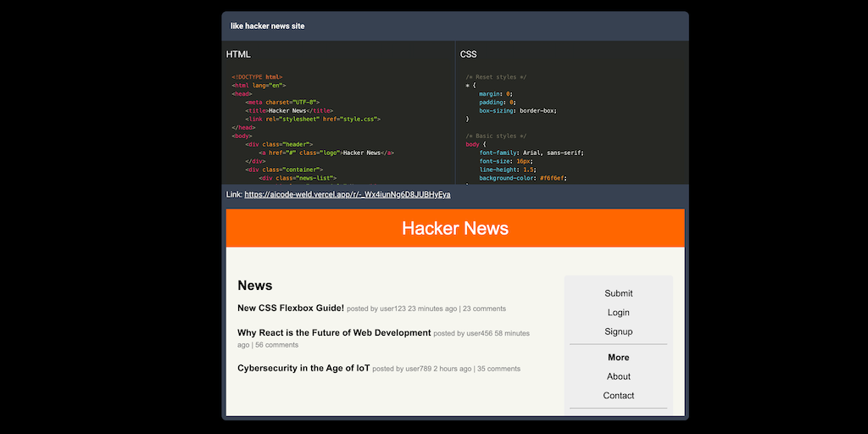
Task: Open the Submit sidebar link
Action: (x=618, y=293)
